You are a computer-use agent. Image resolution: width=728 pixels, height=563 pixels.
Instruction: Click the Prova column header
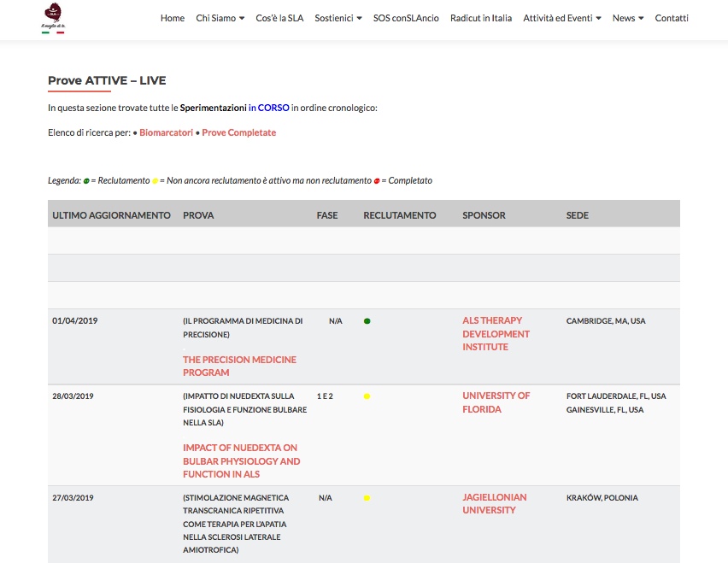pyautogui.click(x=198, y=215)
